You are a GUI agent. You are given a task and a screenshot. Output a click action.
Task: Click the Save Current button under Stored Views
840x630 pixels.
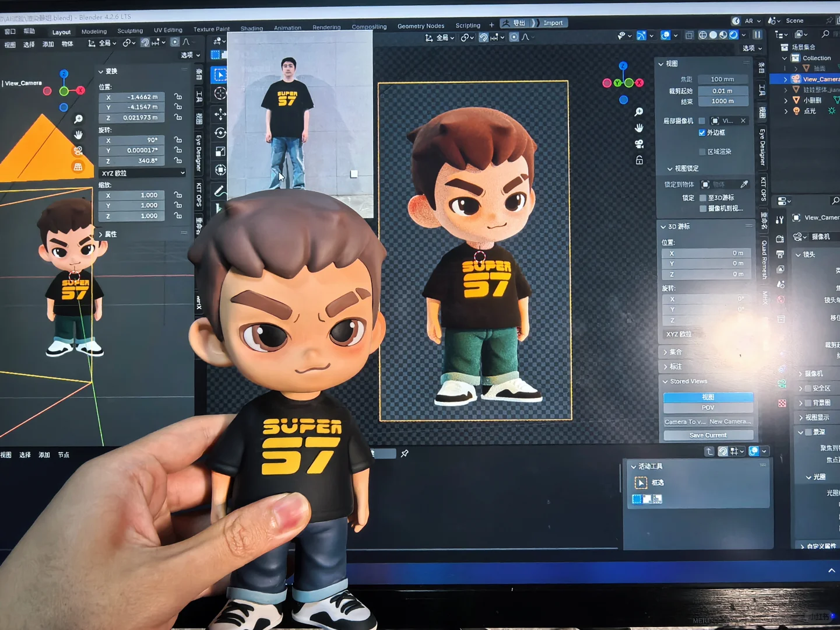[708, 435]
